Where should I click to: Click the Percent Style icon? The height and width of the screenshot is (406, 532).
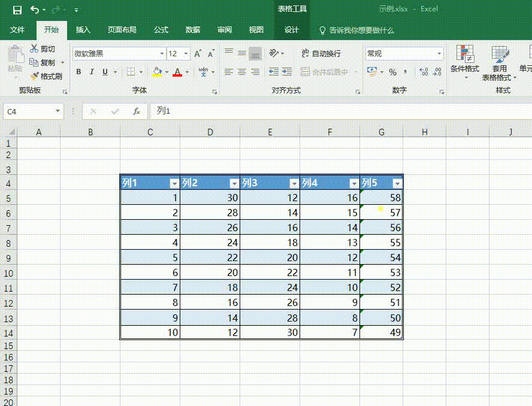[392, 72]
